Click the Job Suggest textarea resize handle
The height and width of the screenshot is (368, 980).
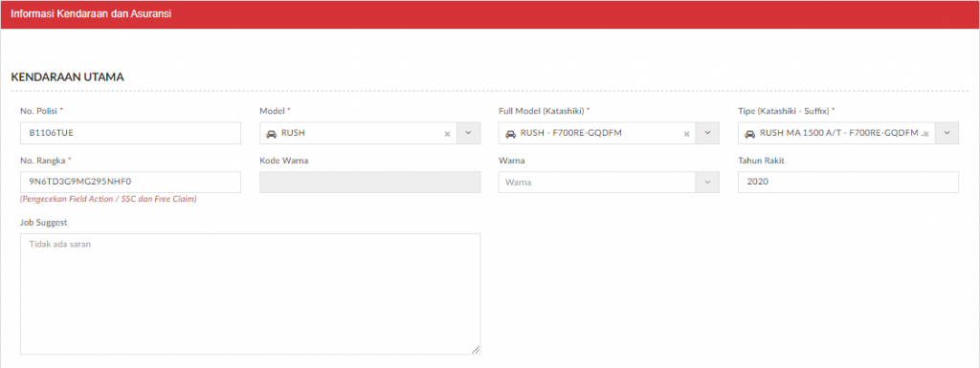pyautogui.click(x=477, y=351)
